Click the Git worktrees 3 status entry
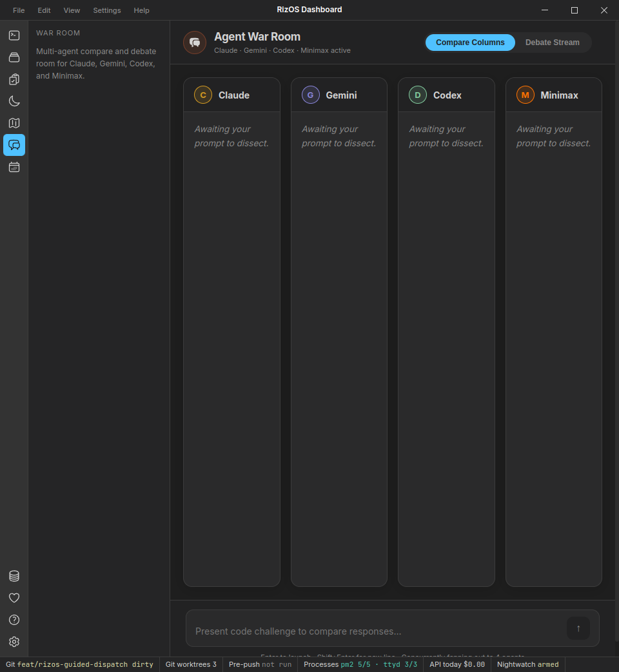 191,664
